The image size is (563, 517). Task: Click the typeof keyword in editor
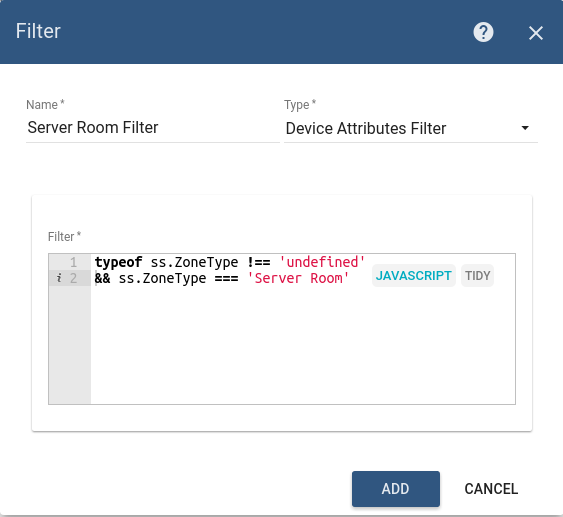(x=118, y=262)
